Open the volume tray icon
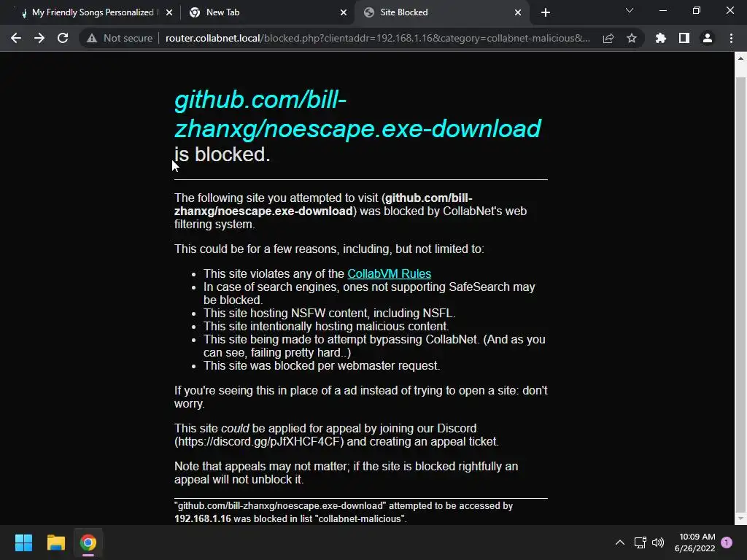The width and height of the screenshot is (747, 560). pyautogui.click(x=658, y=542)
